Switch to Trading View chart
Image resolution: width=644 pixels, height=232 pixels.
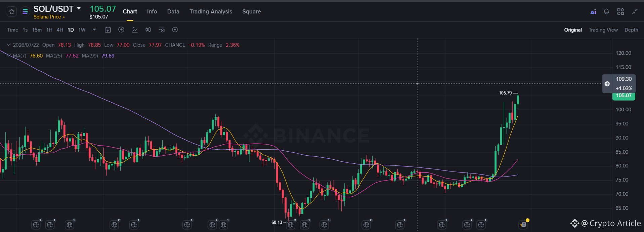(603, 30)
